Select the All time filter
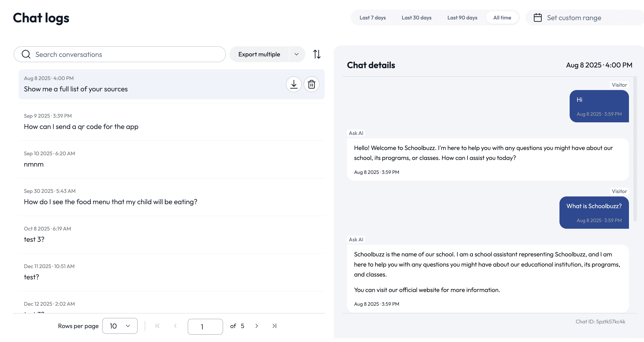This screenshot has height=342, width=644. pos(502,18)
